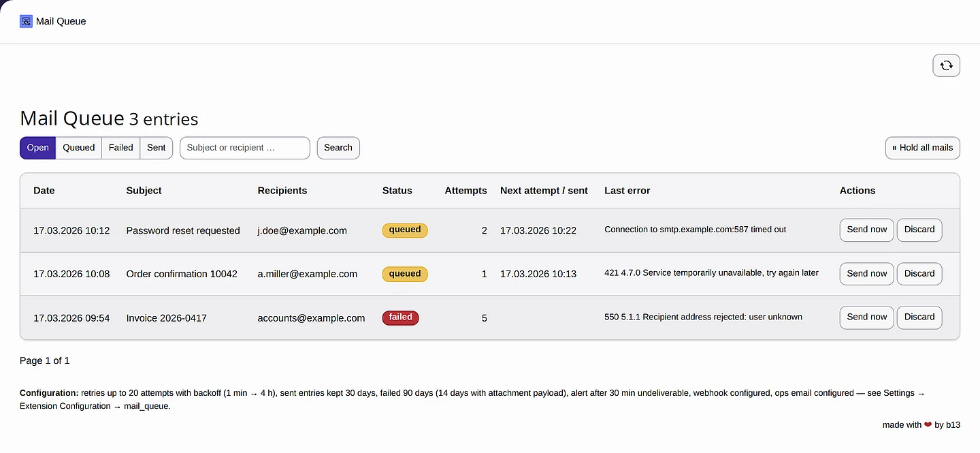The image size is (980, 453).
Task: Click the Configuration label in footer note
Action: (49, 393)
